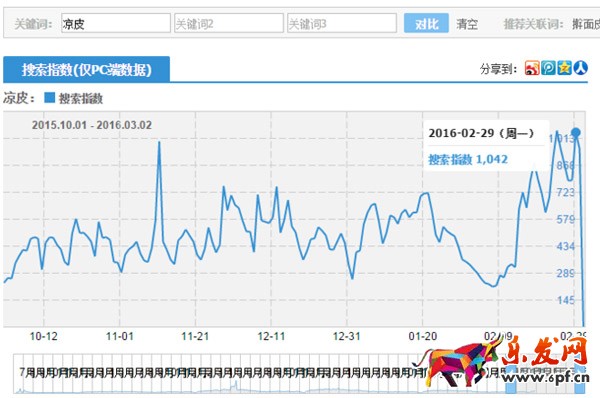Share to Sina Weibo icon
The image size is (600, 398).
[x=532, y=68]
